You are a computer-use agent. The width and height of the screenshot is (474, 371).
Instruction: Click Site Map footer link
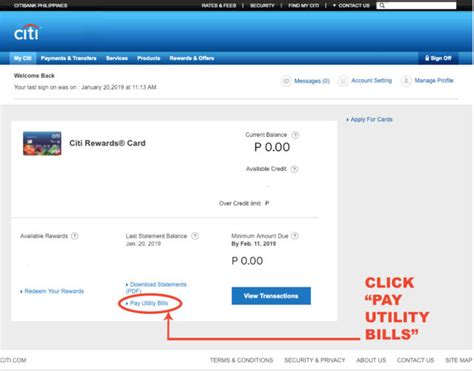pos(459,360)
